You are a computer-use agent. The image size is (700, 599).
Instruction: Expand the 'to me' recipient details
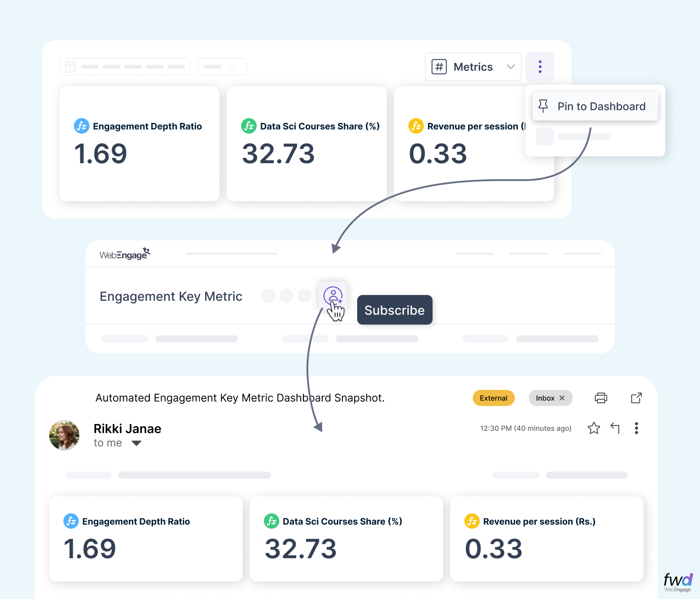[136, 443]
